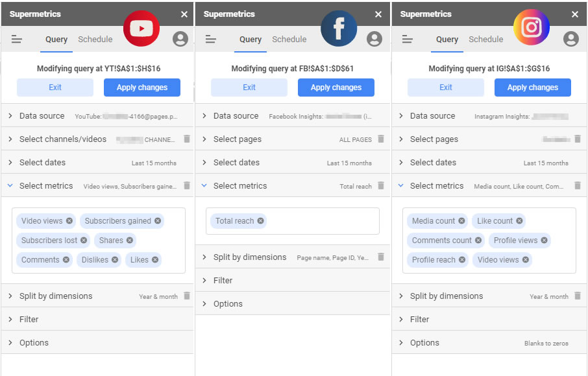Switch to the Schedule tab in Facebook panel
The height and width of the screenshot is (376, 588).
click(x=289, y=40)
